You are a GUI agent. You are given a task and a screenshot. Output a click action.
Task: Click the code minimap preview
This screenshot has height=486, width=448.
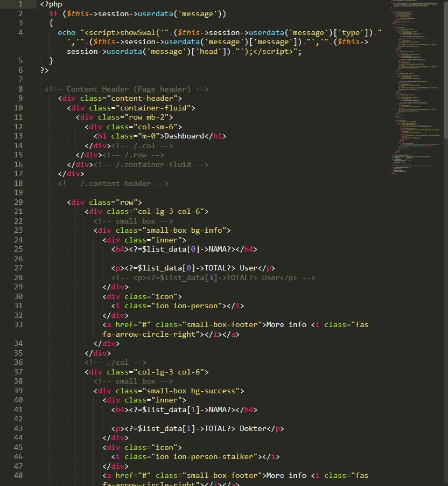coord(415,87)
